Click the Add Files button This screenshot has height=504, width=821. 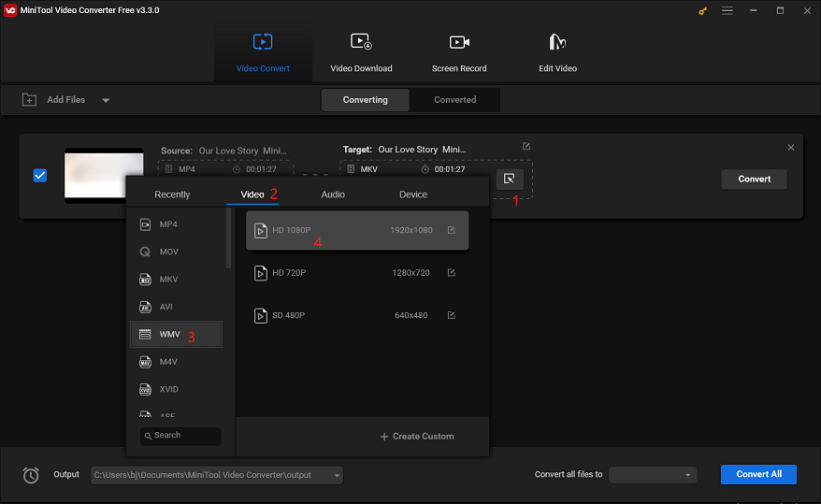53,99
